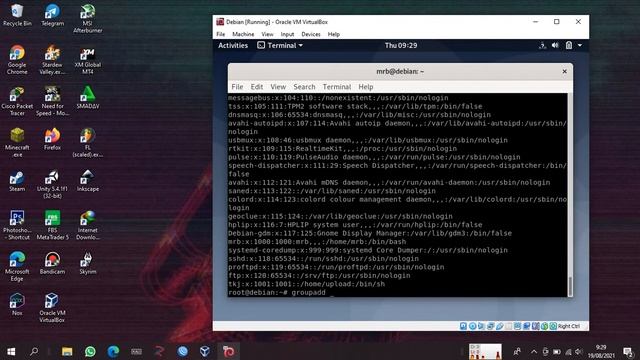The height and width of the screenshot is (360, 640).
Task: Click the Windows taskbar clock and date
Action: coord(601,351)
